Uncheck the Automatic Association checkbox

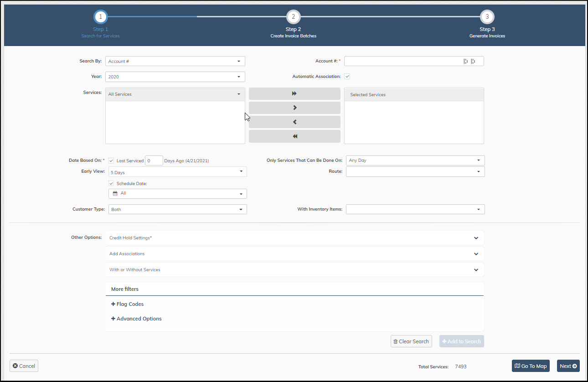click(x=347, y=76)
